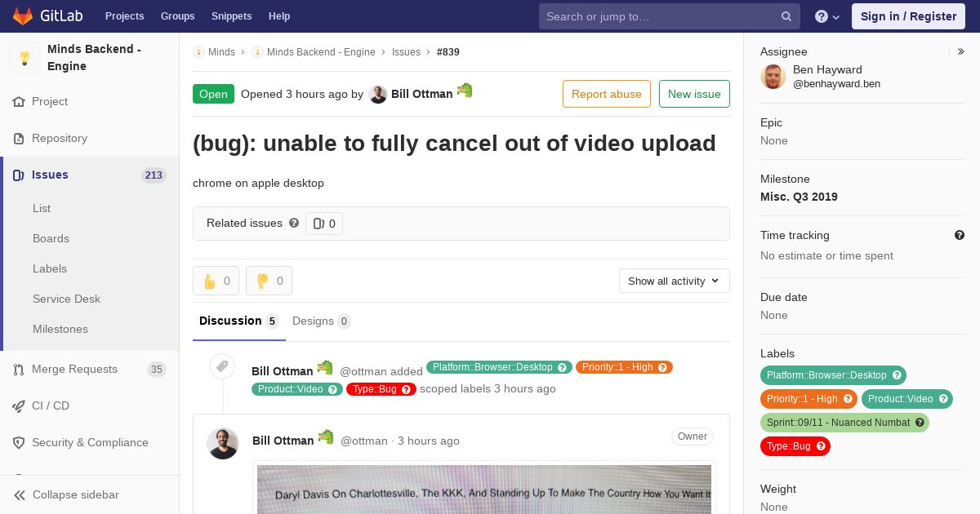Viewport: 980px width, 514px height.
Task: Click help icon on the Sprint::09/11 label
Action: [x=920, y=423]
